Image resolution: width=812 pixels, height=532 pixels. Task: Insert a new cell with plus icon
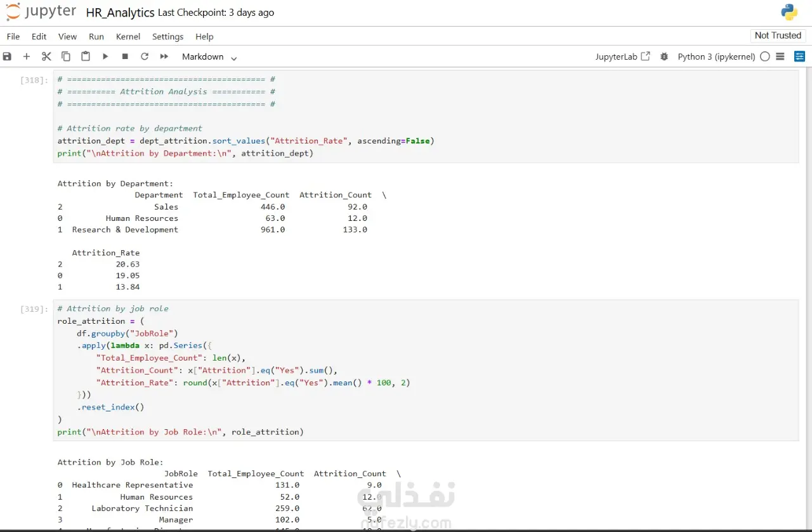[27, 57]
